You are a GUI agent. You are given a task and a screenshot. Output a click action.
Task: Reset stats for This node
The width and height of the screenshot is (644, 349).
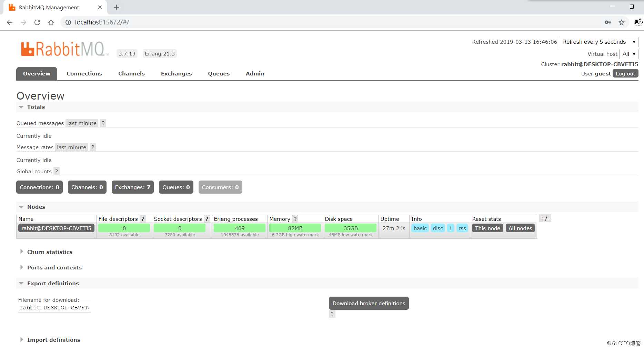[487, 228]
